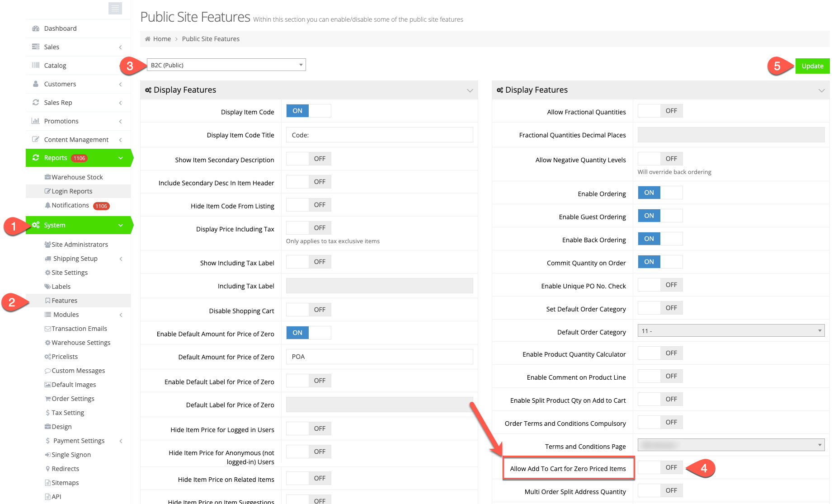Open the Default Order Category dropdown
The width and height of the screenshot is (838, 504).
(731, 331)
